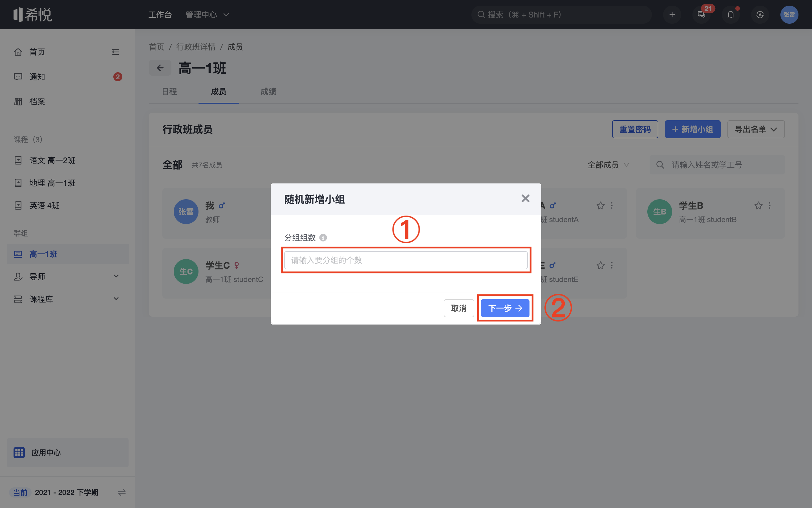
Task: Switch semester with the swap arrows icon
Action: point(122,492)
